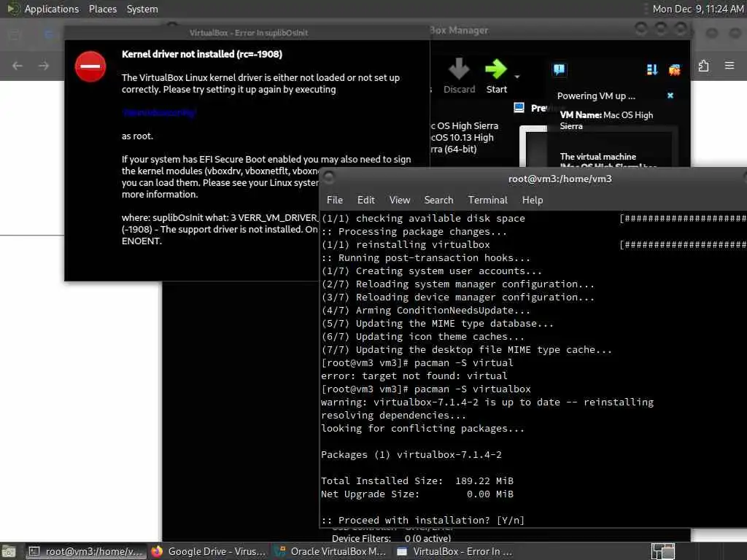The image size is (747, 560).
Task: Click the blue sort arrows icon in VirtualBox Manager
Action: [x=652, y=70]
